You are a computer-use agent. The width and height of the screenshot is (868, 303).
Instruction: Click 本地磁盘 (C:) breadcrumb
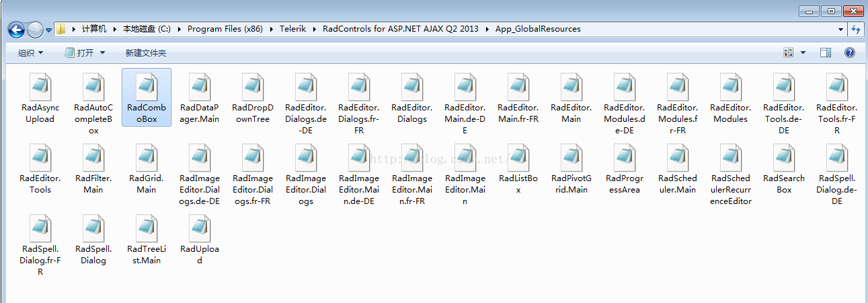[147, 29]
